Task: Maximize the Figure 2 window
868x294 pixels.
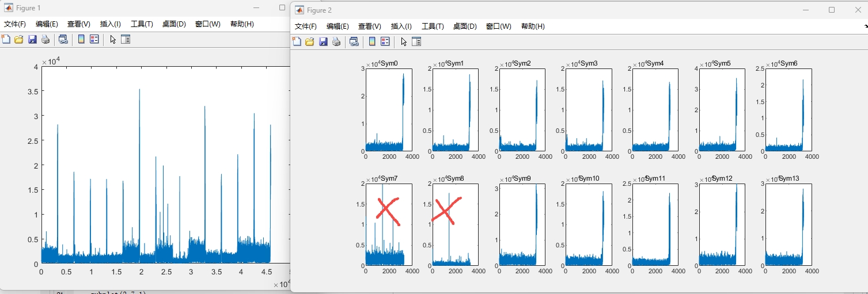Action: click(832, 10)
